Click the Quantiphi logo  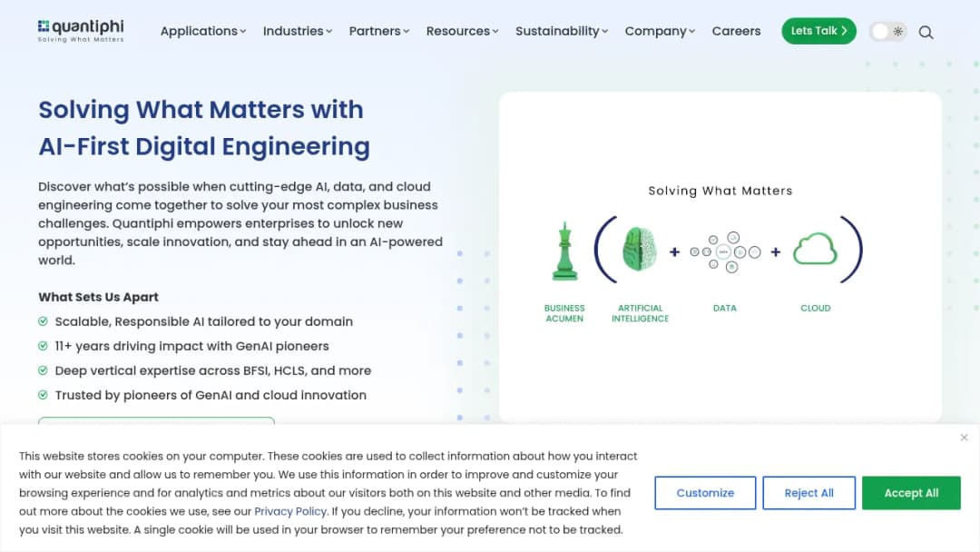click(x=81, y=31)
